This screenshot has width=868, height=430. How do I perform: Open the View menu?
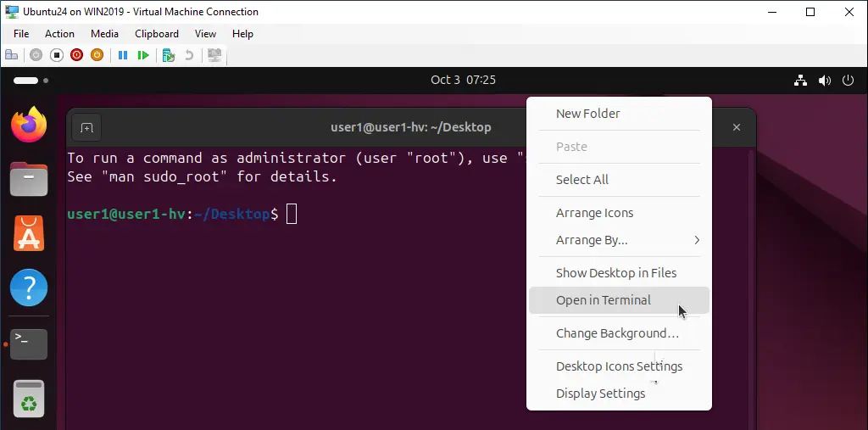205,34
